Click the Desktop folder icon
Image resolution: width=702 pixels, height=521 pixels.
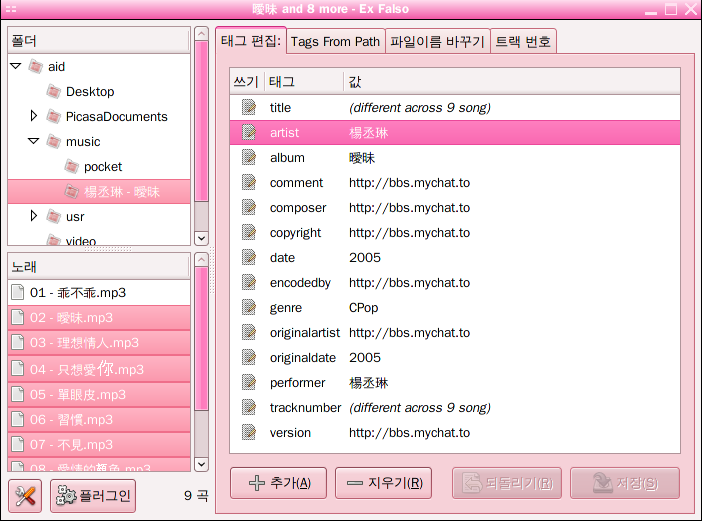coord(53,91)
